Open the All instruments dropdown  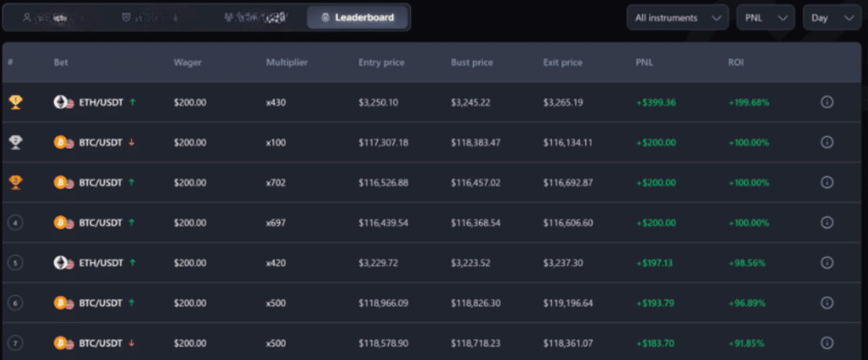(x=678, y=18)
